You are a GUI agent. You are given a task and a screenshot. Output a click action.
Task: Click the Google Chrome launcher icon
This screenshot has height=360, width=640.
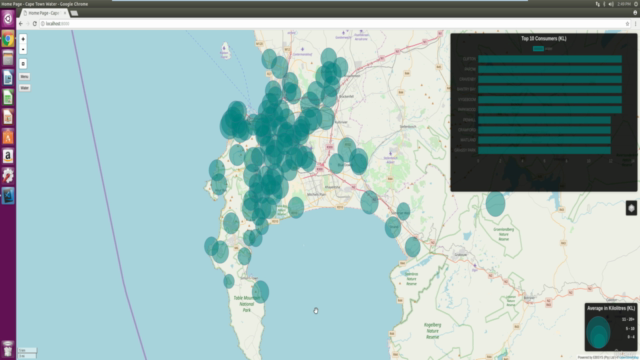pos(8,39)
